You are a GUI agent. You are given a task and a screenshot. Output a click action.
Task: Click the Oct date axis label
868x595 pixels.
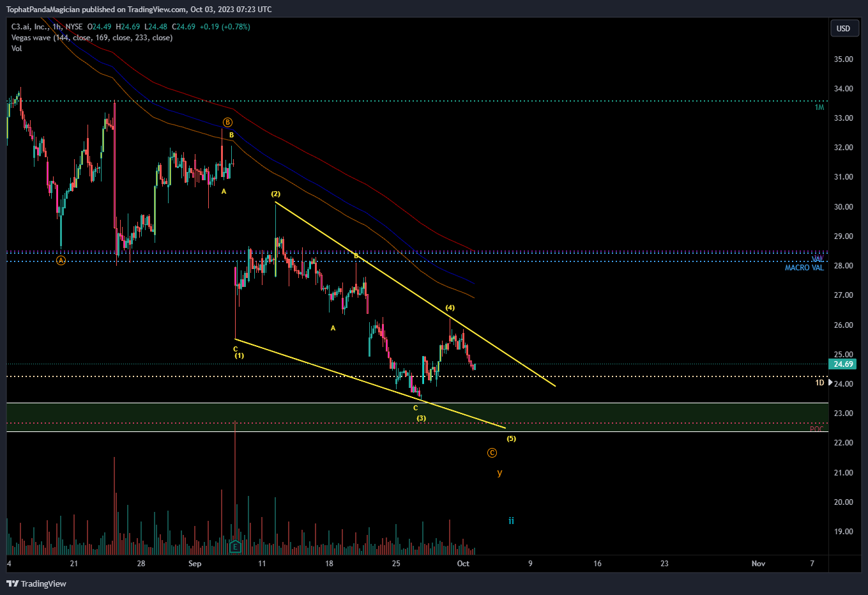pos(463,564)
